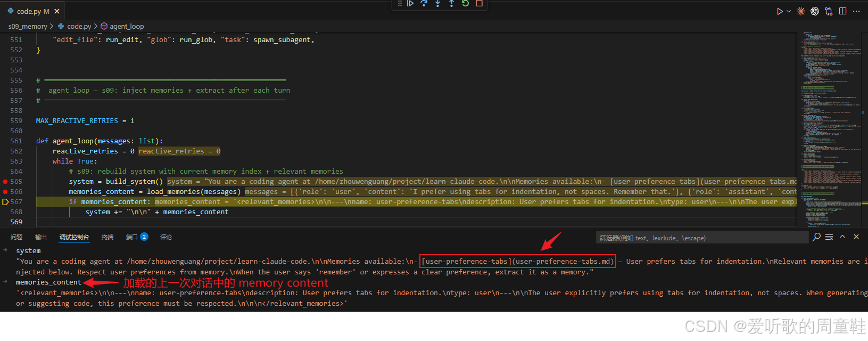Close the code.py editor tab

[x=57, y=11]
